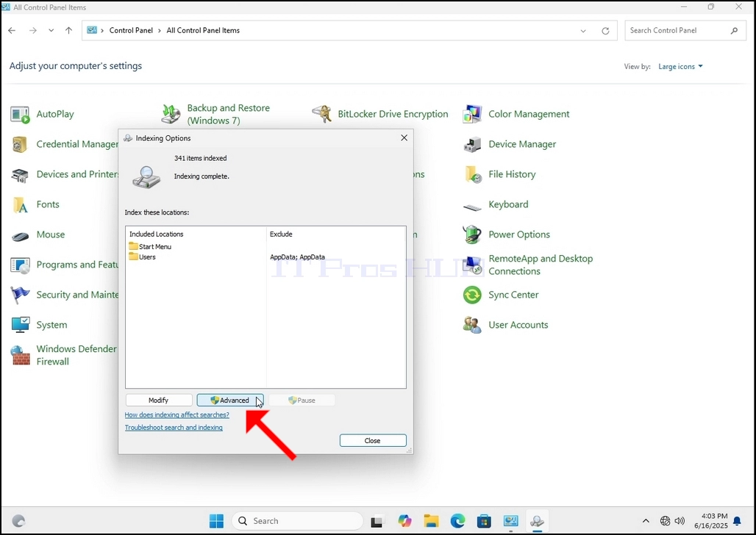Open the Mouse icon
Viewport: 756px width, 535px height.
pyautogui.click(x=20, y=236)
